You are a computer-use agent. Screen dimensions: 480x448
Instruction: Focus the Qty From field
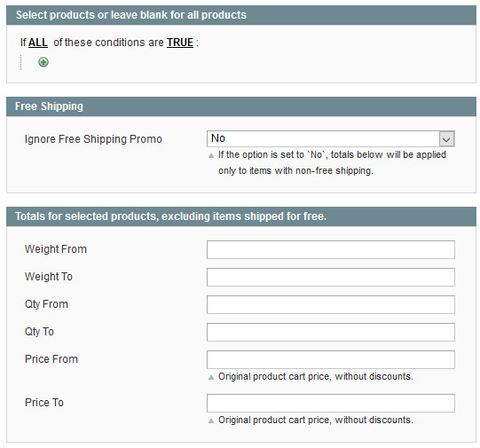tap(331, 304)
